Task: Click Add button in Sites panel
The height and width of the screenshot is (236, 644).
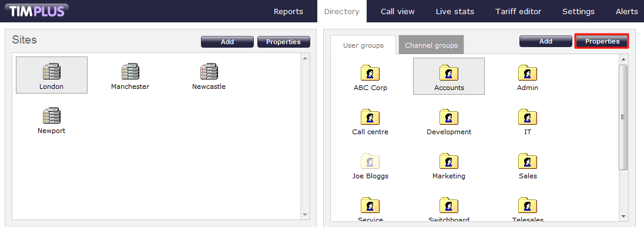Action: (227, 42)
